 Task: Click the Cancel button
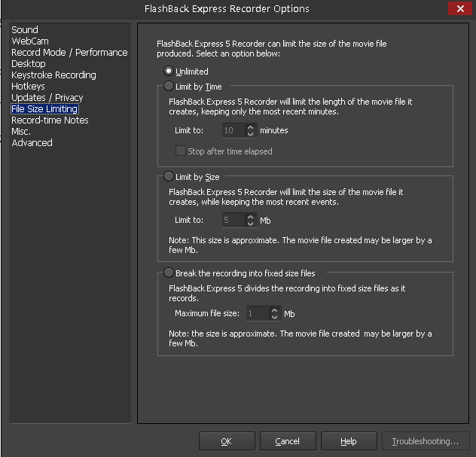tap(288, 441)
